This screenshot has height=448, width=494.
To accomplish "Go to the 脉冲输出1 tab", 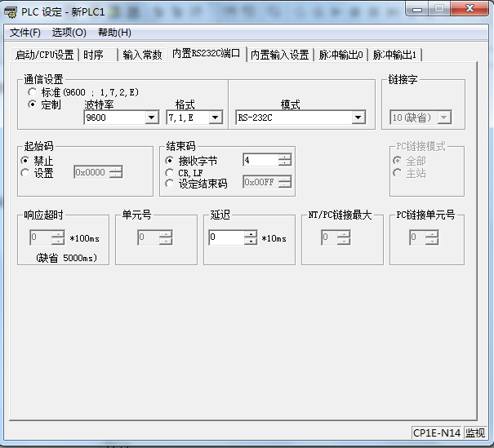I will 395,55.
